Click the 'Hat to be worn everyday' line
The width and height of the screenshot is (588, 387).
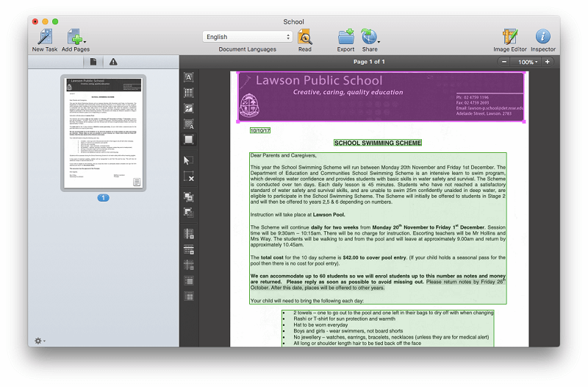320,325
